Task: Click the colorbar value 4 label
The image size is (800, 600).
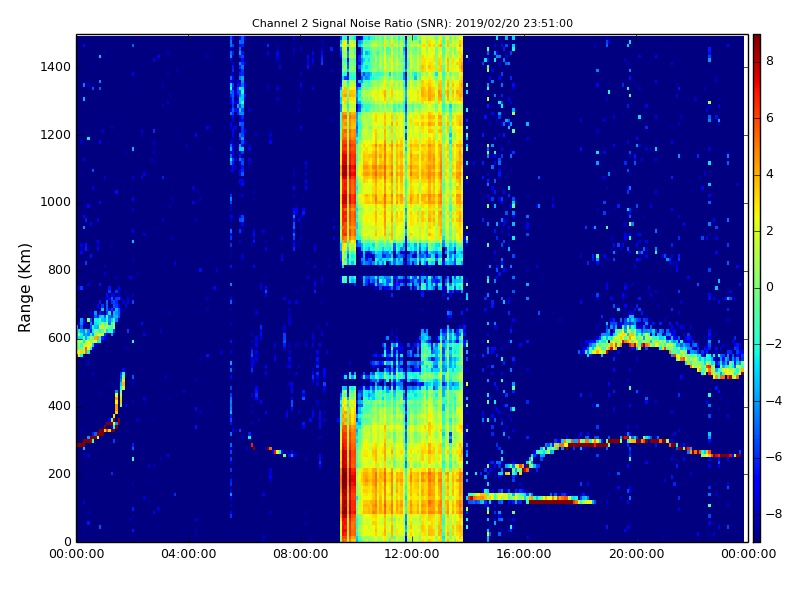Action: click(x=770, y=174)
